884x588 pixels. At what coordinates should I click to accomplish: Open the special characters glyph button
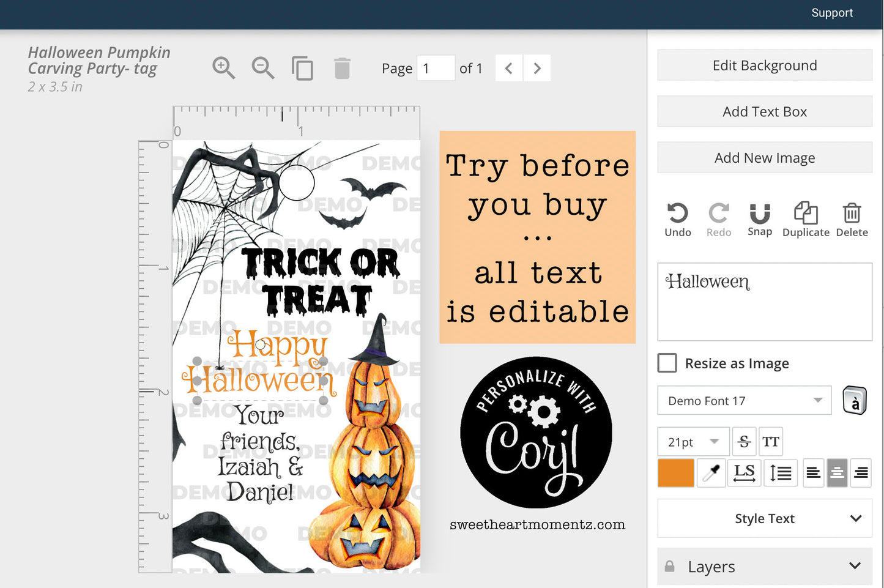click(855, 401)
